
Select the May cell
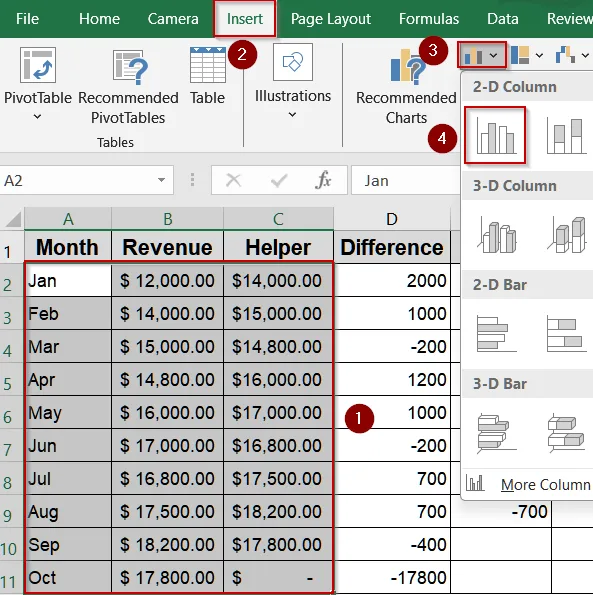tap(68, 412)
